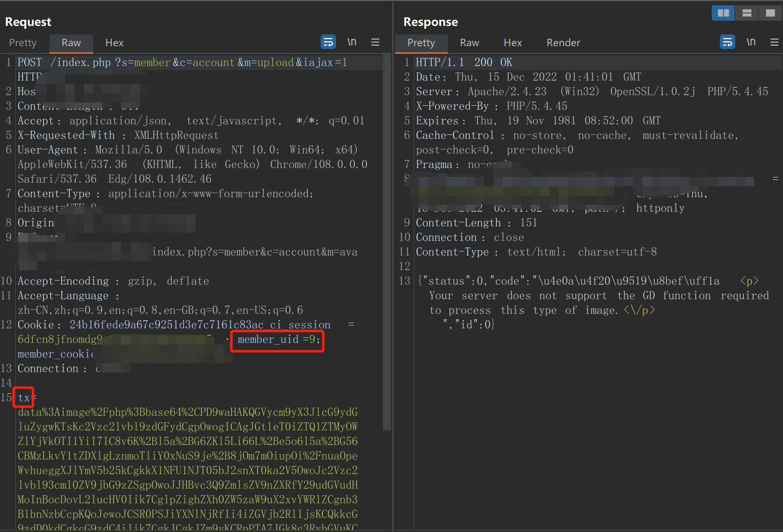This screenshot has width=783, height=532.
Task: Switch to Response Raw tab
Action: pos(470,43)
